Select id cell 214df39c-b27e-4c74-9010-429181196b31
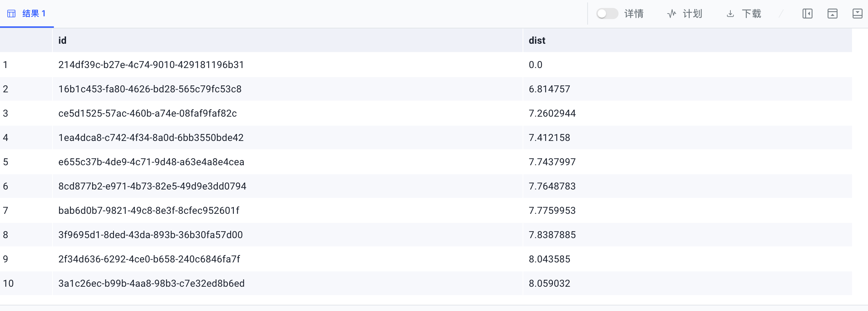Screen dimensions: 868x311 pos(151,65)
